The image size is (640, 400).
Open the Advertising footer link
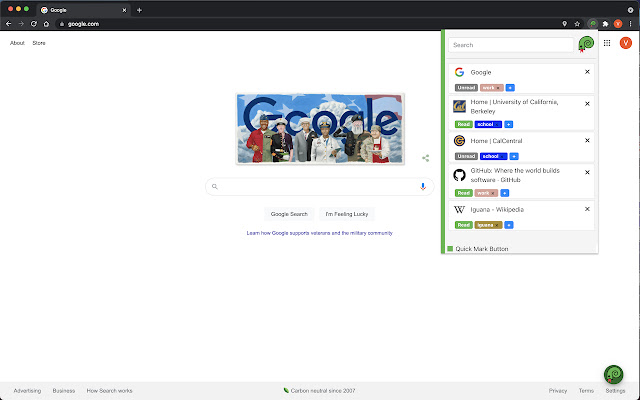click(27, 391)
